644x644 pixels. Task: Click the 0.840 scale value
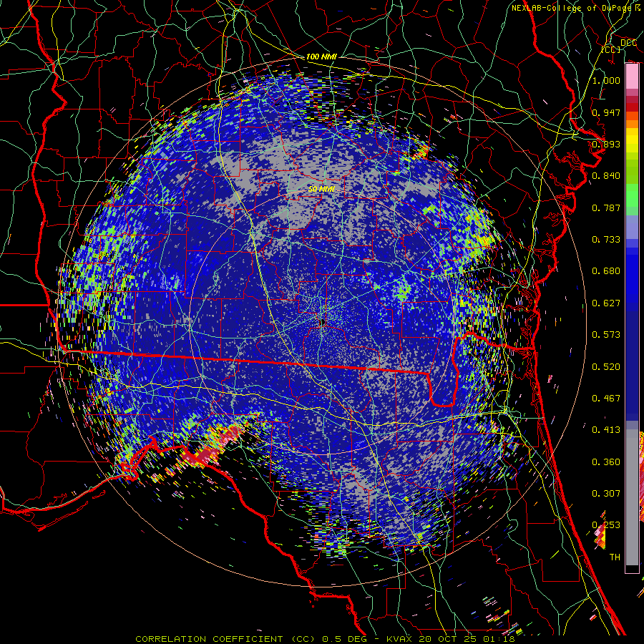coord(606,176)
